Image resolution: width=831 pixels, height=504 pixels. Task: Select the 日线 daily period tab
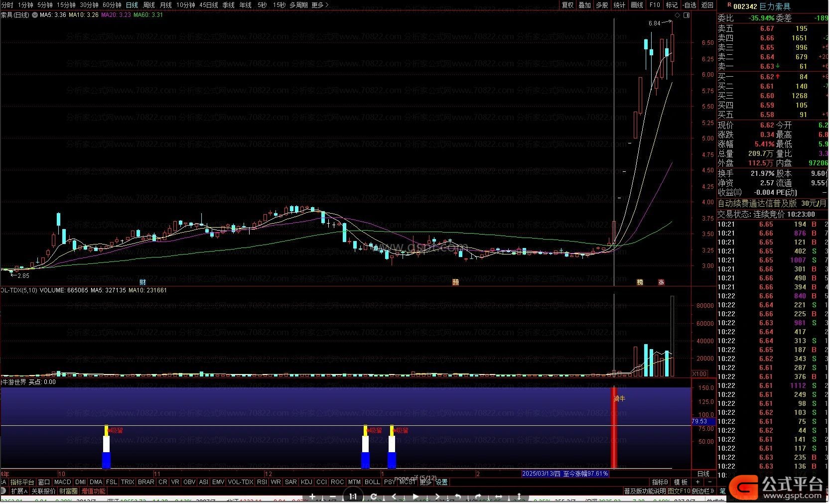132,5
